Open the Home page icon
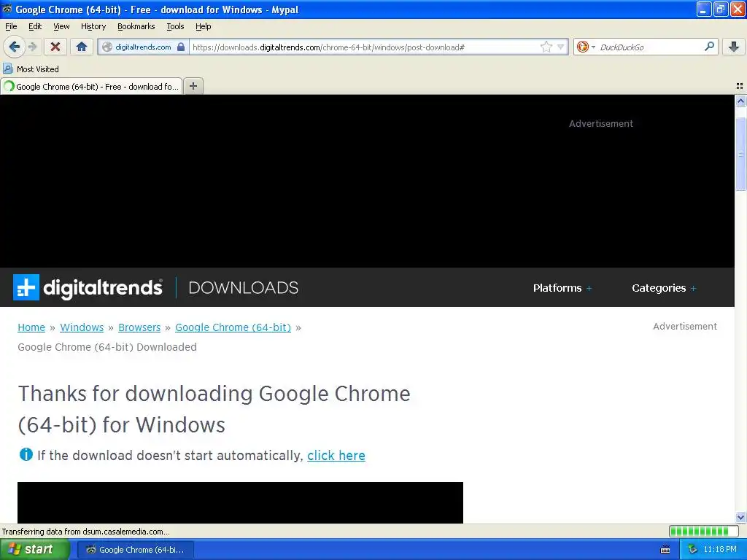This screenshot has height=560, width=747. [x=82, y=47]
